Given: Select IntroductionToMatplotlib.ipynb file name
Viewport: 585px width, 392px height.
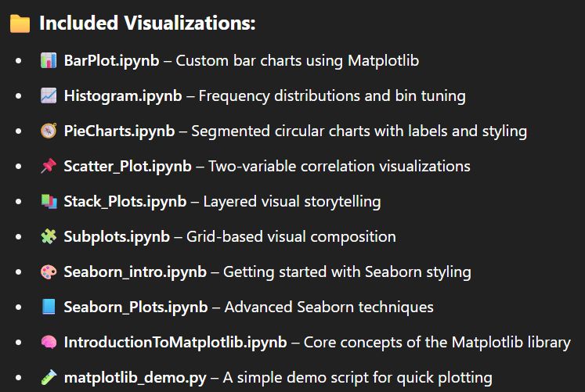Looking at the screenshot, I should [x=175, y=343].
